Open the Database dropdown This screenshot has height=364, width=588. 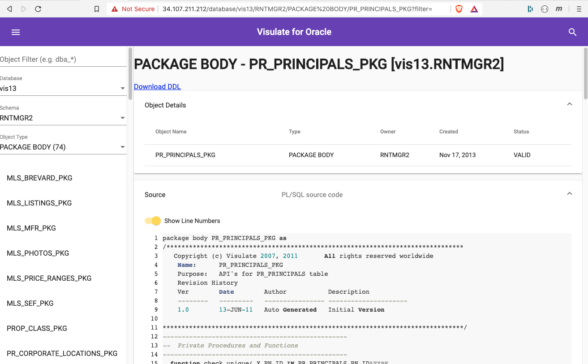[63, 89]
